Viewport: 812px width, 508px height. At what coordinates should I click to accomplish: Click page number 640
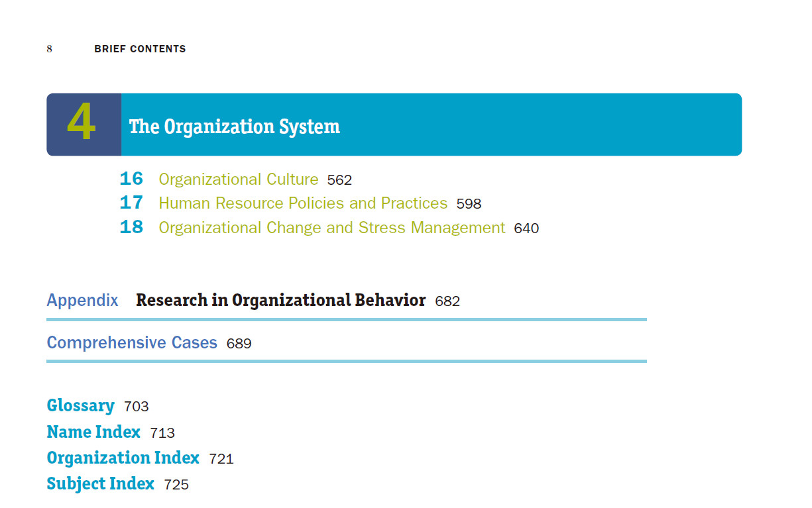tap(526, 229)
